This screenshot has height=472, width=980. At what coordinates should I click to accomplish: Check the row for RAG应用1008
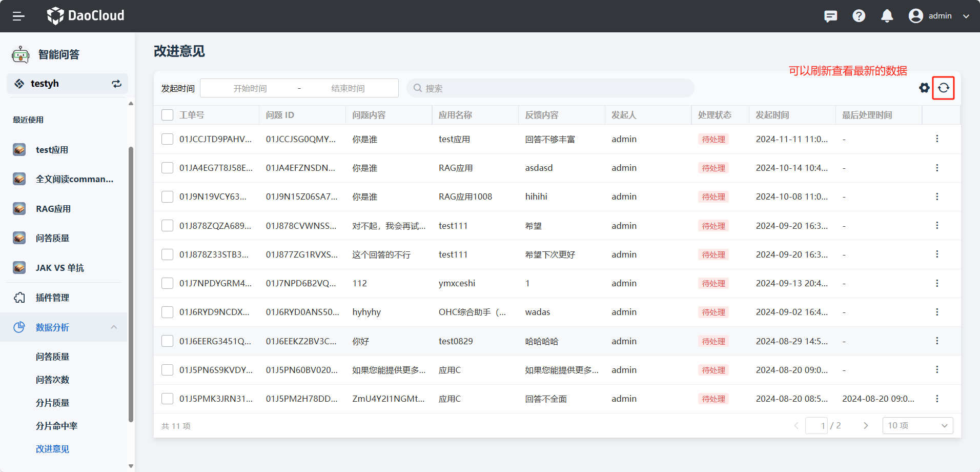coord(168,197)
